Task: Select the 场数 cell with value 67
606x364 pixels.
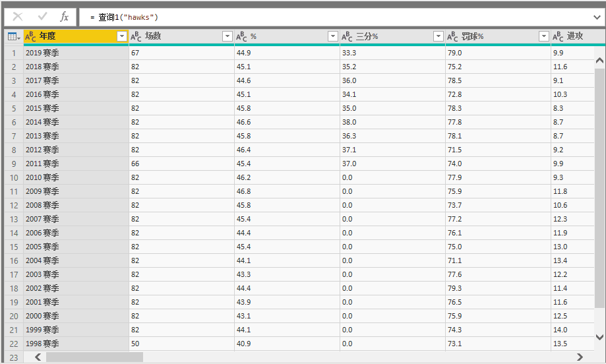Action: point(181,53)
